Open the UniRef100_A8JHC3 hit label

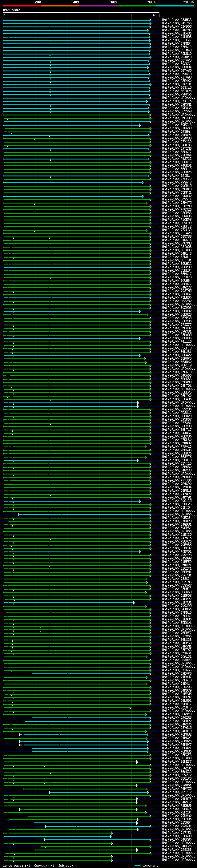click(176, 20)
